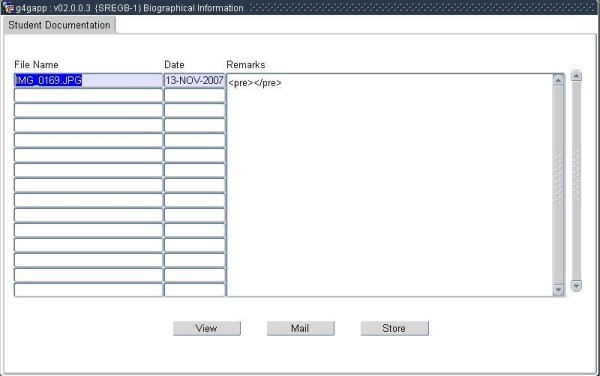Screen dimensions: 600x376
Task: Select the last empty File Name row
Action: point(88,290)
